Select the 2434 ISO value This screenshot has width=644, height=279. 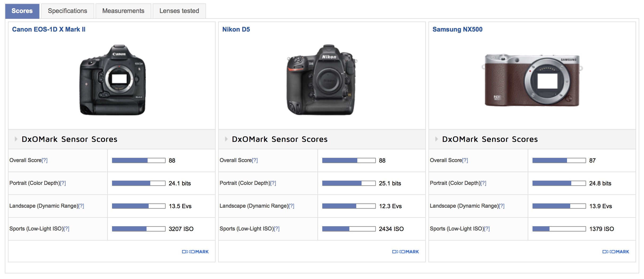(391, 229)
